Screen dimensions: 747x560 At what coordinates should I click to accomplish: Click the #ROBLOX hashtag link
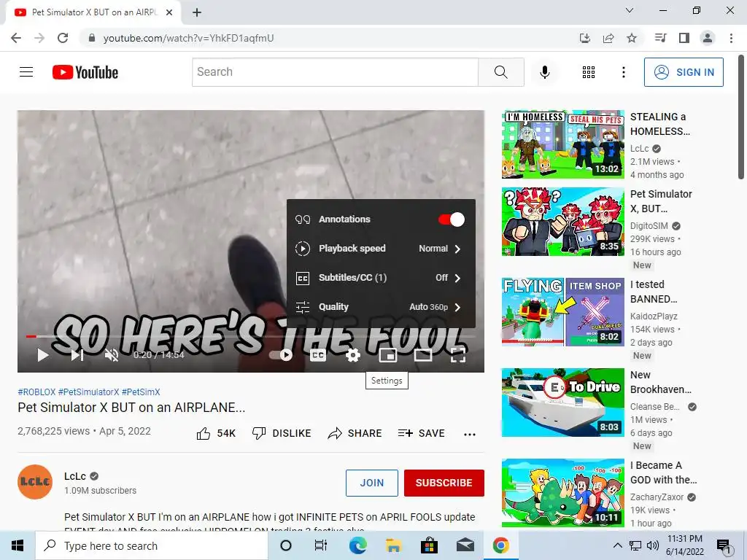pyautogui.click(x=36, y=392)
